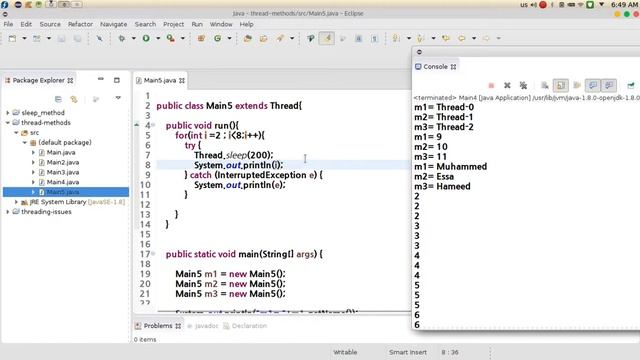Minimize the Package Explorer panel
The height and width of the screenshot is (360, 640).
coord(101,79)
